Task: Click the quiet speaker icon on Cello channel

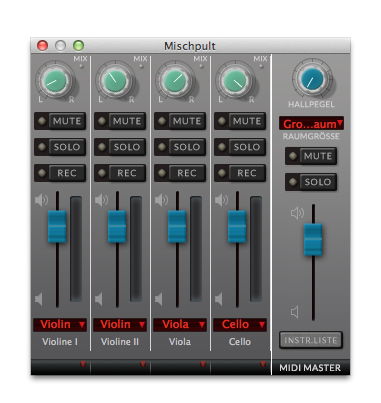Action: (x=219, y=299)
